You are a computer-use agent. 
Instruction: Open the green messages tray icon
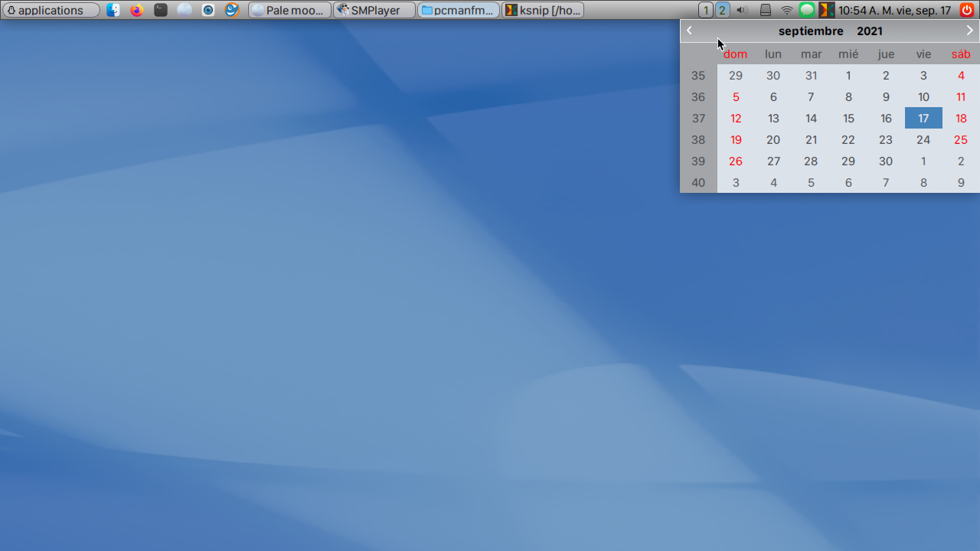807,10
